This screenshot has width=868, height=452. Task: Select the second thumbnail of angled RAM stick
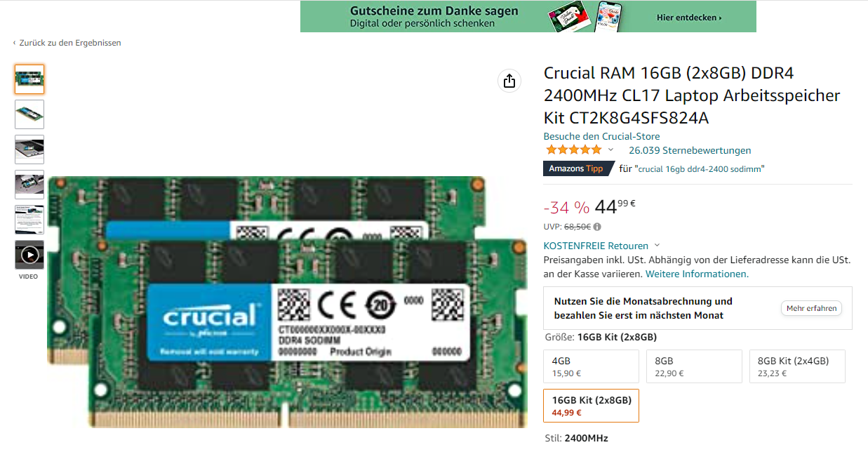point(29,114)
